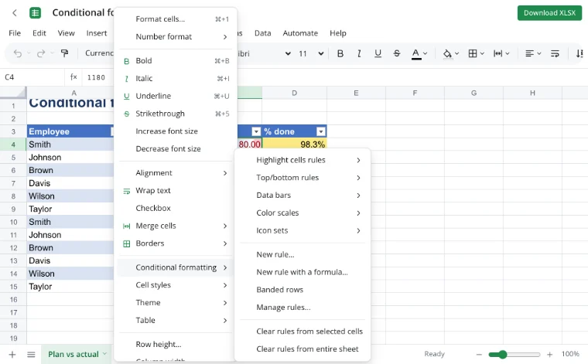Toggle bold in the toolbar
This screenshot has width=588, height=364.
coord(340,53)
